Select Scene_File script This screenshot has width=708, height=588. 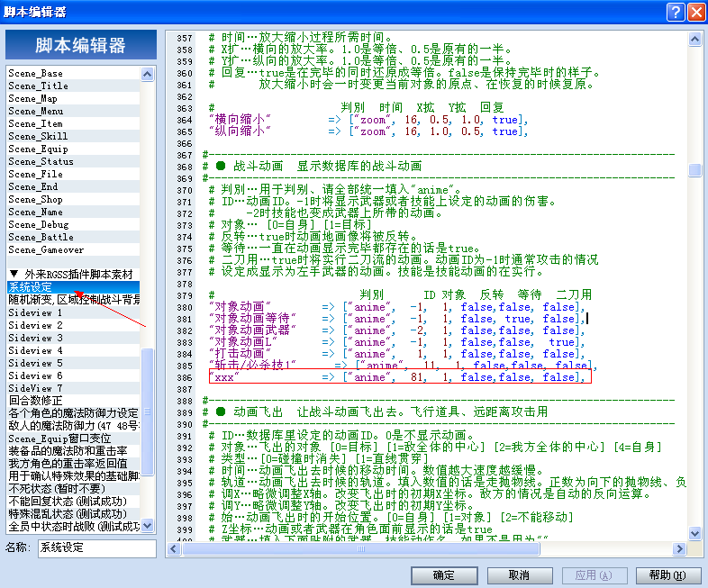click(x=74, y=175)
